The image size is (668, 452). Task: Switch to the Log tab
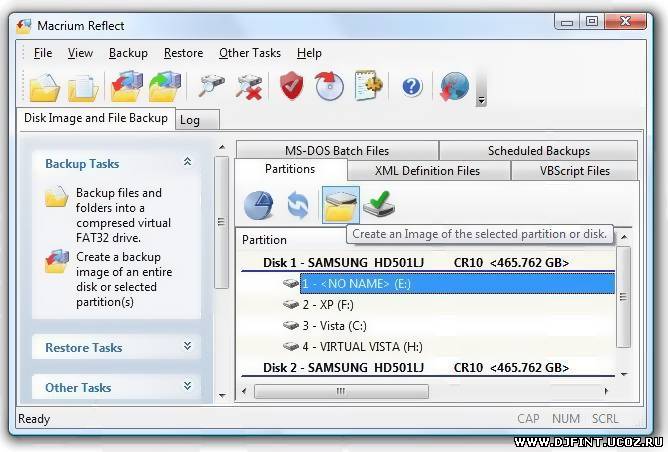197,120
